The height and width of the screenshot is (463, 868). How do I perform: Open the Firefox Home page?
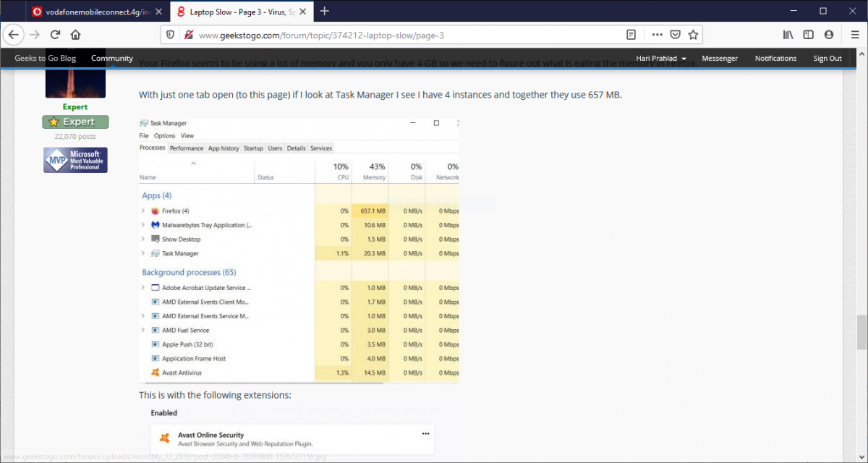[75, 35]
